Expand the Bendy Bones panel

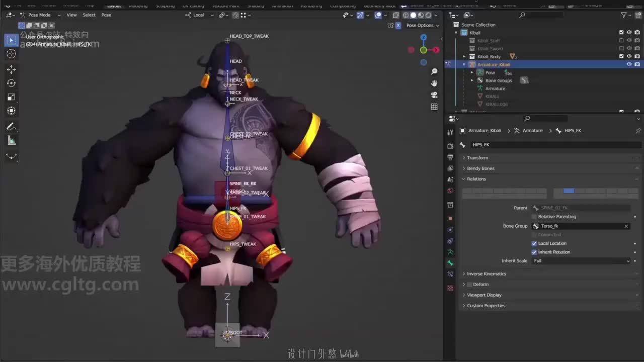(x=480, y=168)
